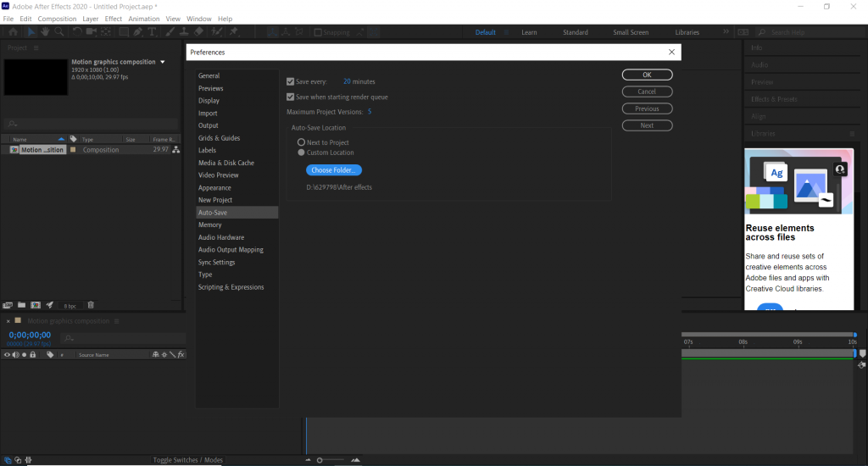868x466 pixels.
Task: Click the Home icon in toolbar
Action: (x=13, y=32)
